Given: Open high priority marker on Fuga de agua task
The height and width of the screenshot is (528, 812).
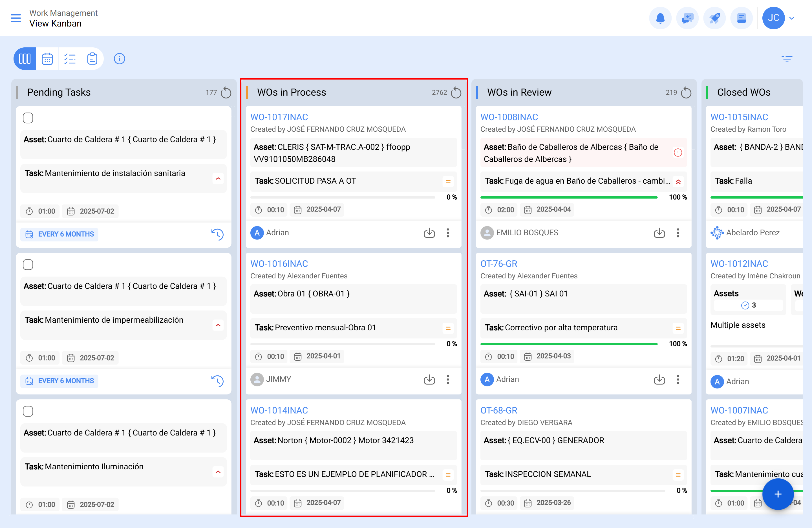Looking at the screenshot, I should tap(678, 182).
